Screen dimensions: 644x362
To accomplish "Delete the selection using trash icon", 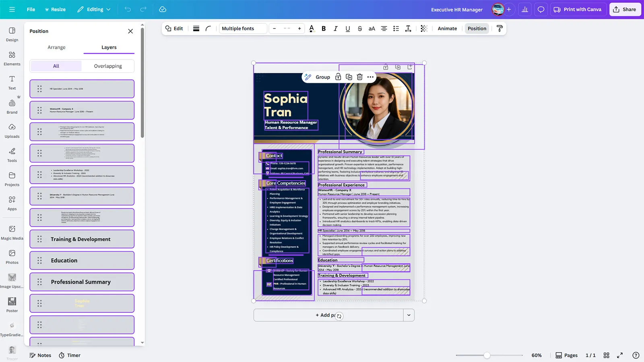I will pyautogui.click(x=360, y=77).
